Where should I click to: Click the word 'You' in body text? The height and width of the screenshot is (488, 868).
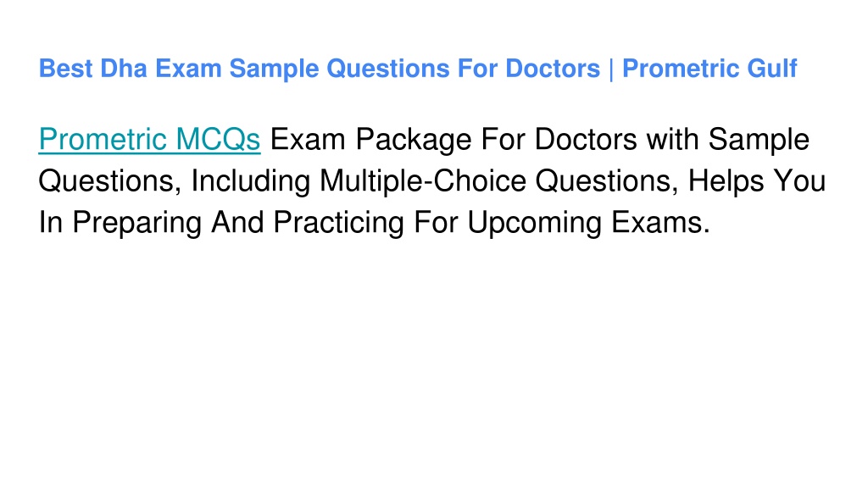coord(800,181)
